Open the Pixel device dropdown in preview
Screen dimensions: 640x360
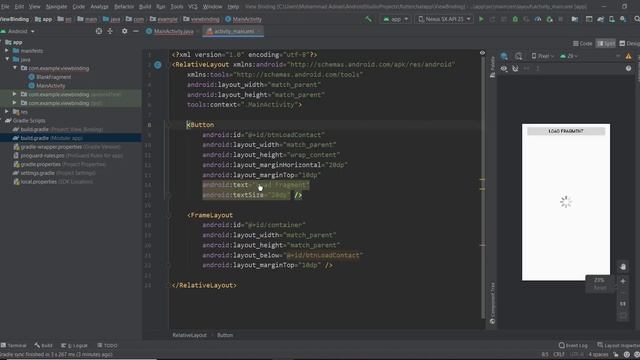click(x=542, y=56)
